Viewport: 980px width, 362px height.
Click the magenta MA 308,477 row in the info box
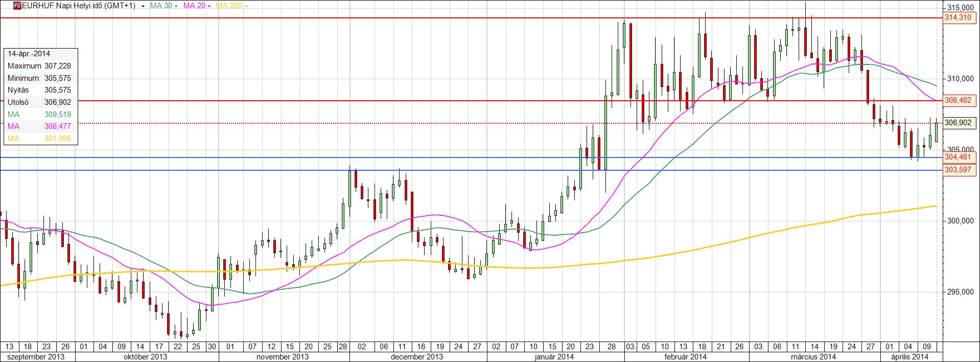tap(40, 126)
